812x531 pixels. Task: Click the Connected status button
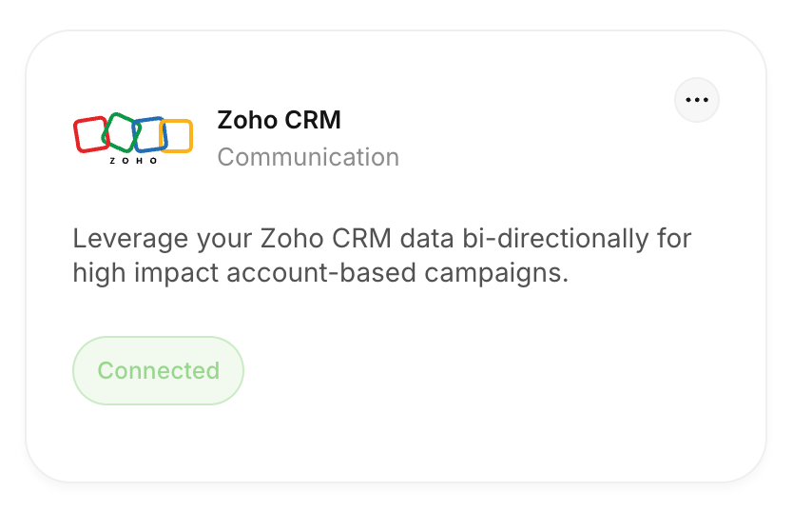(x=158, y=370)
